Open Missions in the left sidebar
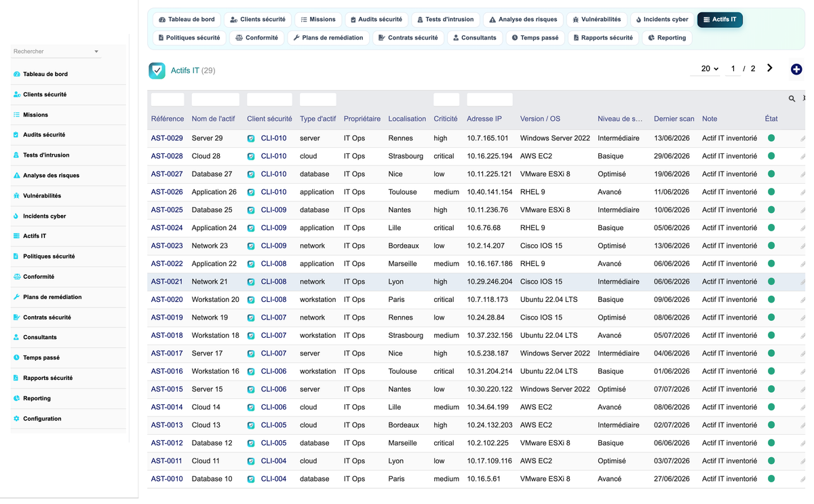Screen dimensions: 814x504 pos(35,115)
